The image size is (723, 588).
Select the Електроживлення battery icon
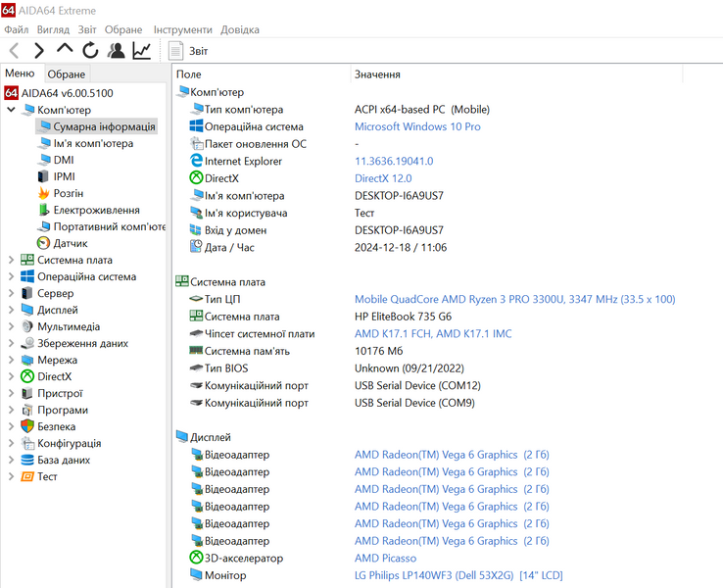coord(44,210)
